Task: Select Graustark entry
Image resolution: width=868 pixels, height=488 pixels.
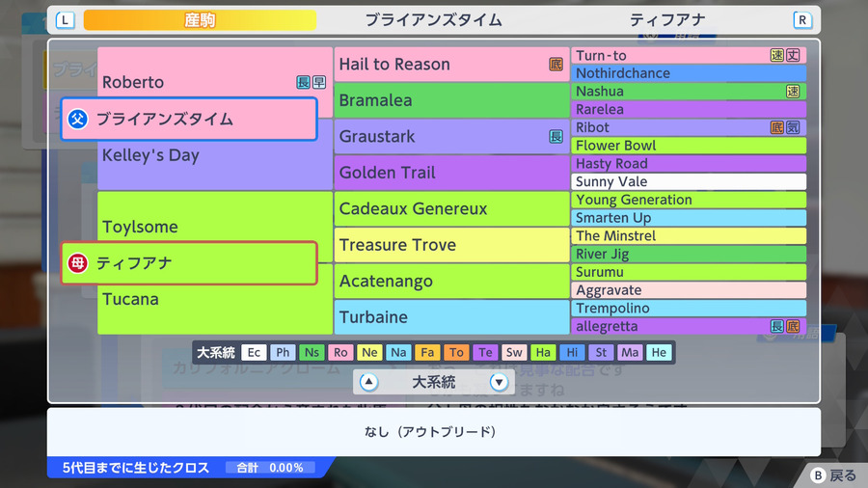Action: (451, 136)
